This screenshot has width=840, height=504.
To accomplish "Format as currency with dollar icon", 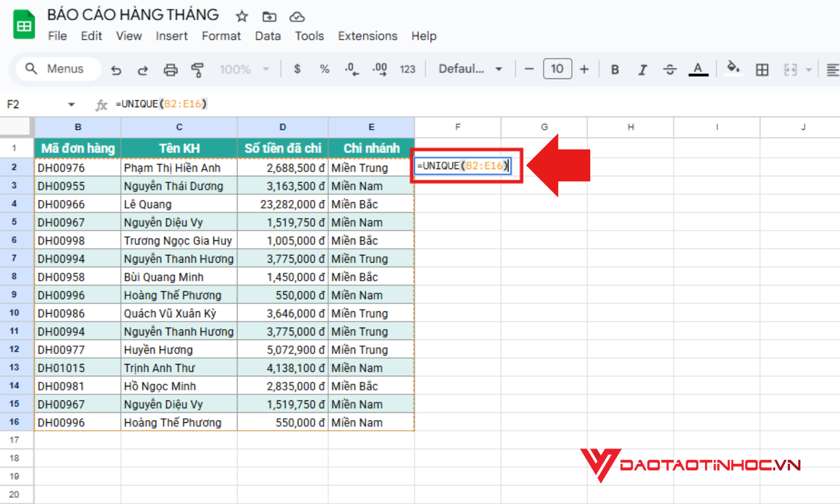I will [x=297, y=69].
